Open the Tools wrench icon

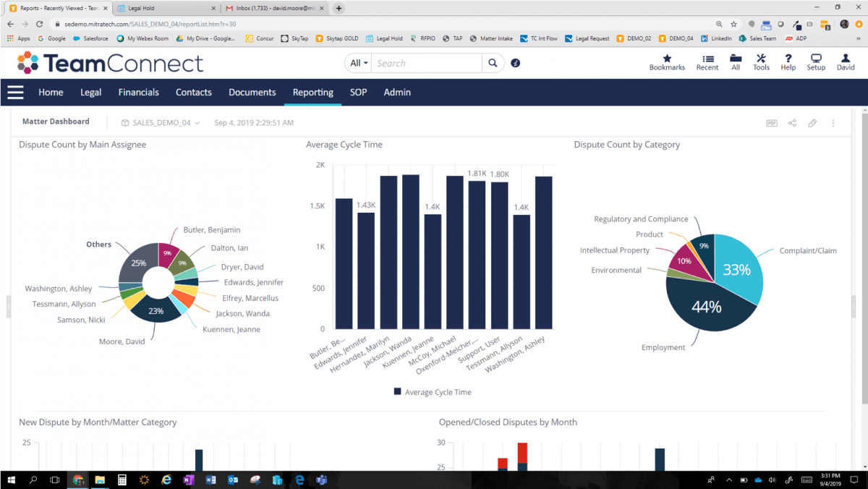tap(761, 62)
